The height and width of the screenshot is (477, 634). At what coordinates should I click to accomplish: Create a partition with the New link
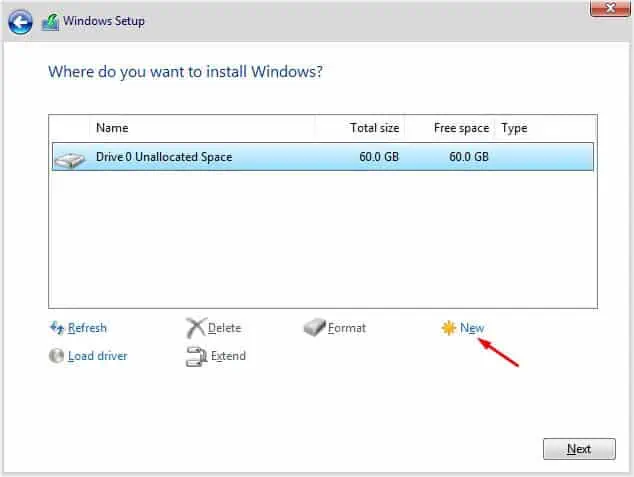472,328
